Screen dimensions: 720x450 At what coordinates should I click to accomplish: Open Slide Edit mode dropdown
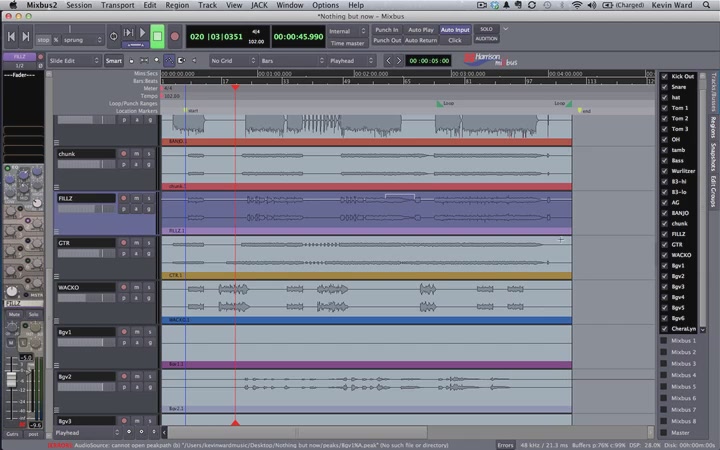pyautogui.click(x=74, y=61)
